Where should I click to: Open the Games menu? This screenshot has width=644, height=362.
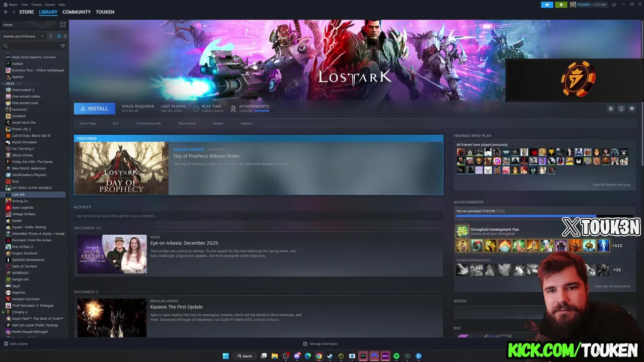(x=50, y=5)
